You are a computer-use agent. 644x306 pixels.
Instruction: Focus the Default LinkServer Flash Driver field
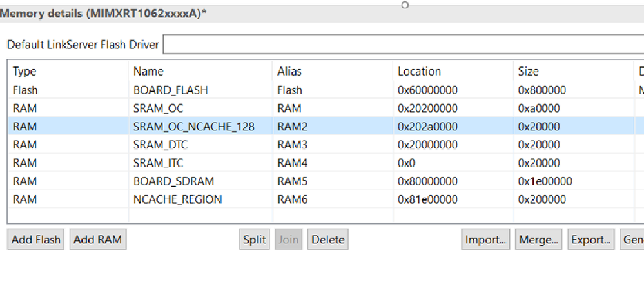point(404,45)
